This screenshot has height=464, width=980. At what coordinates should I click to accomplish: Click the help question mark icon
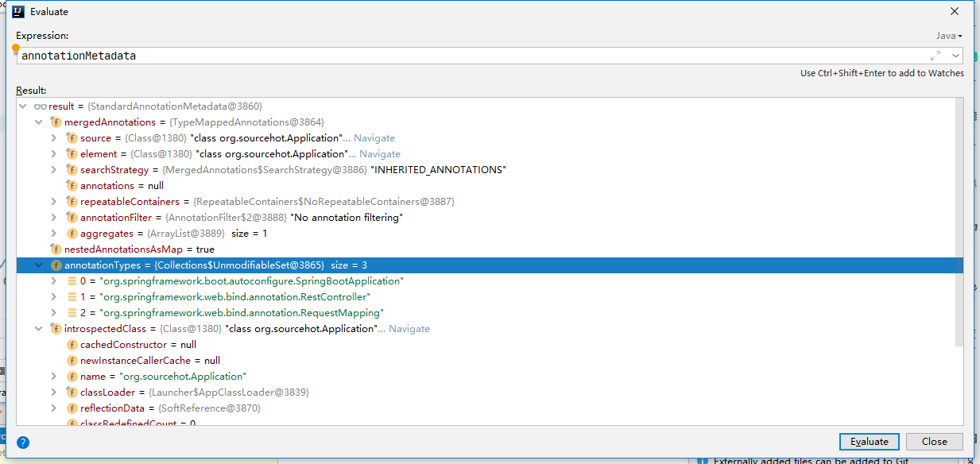coord(23,443)
